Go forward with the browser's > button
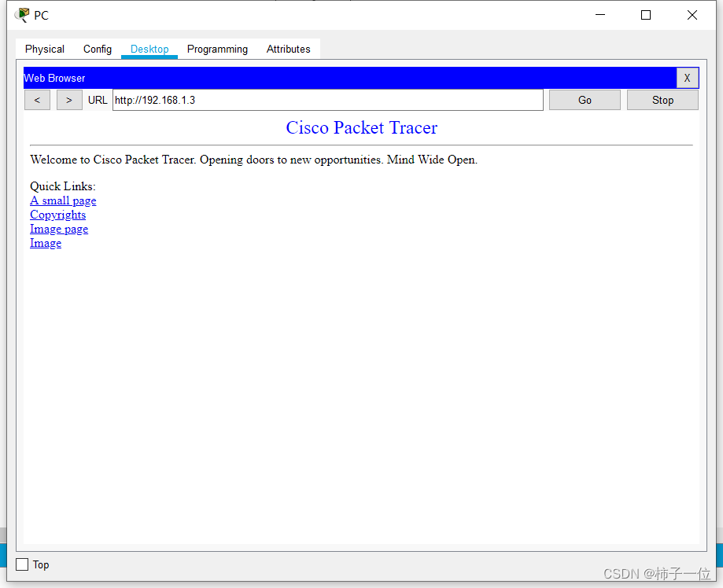Image resolution: width=723 pixels, height=588 pixels. tap(69, 100)
